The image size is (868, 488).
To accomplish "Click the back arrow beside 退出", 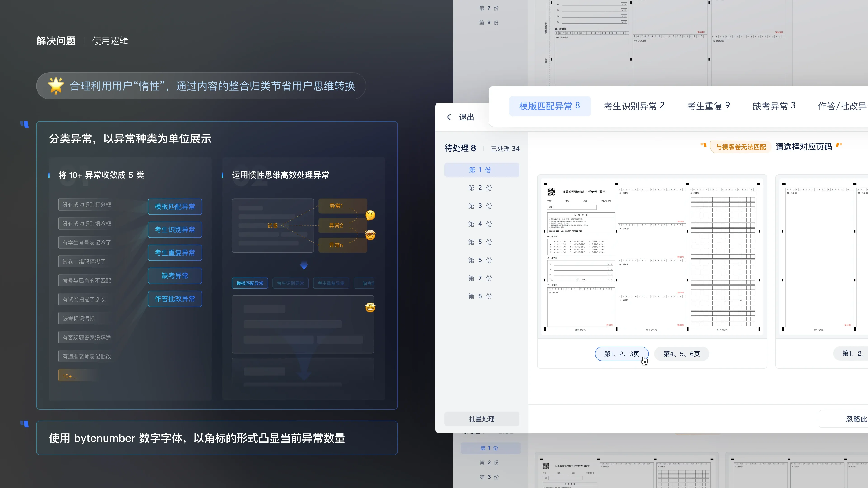I will coord(449,117).
